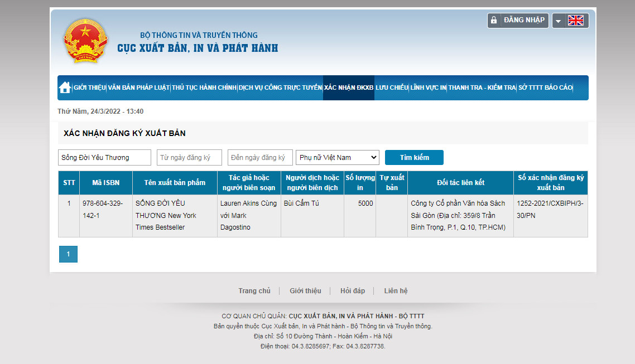Click the Đăng nhập login button
Screen dimensions: 635x364
tap(523, 20)
